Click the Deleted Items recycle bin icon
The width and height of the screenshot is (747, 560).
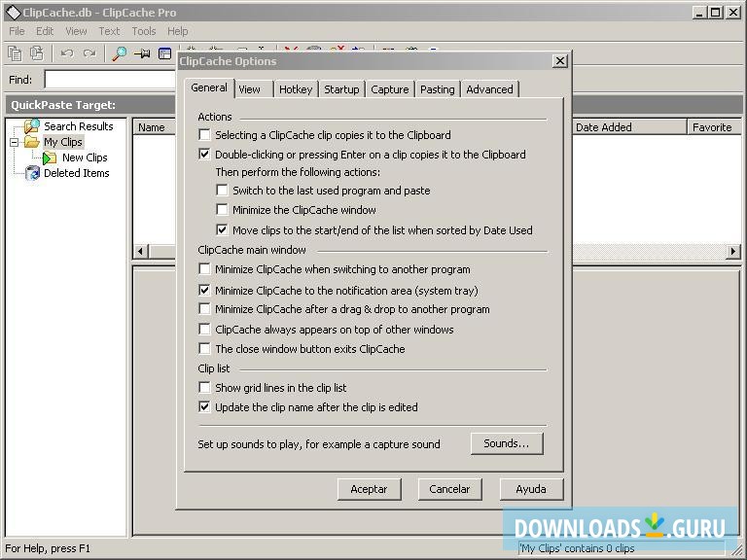tap(32, 173)
